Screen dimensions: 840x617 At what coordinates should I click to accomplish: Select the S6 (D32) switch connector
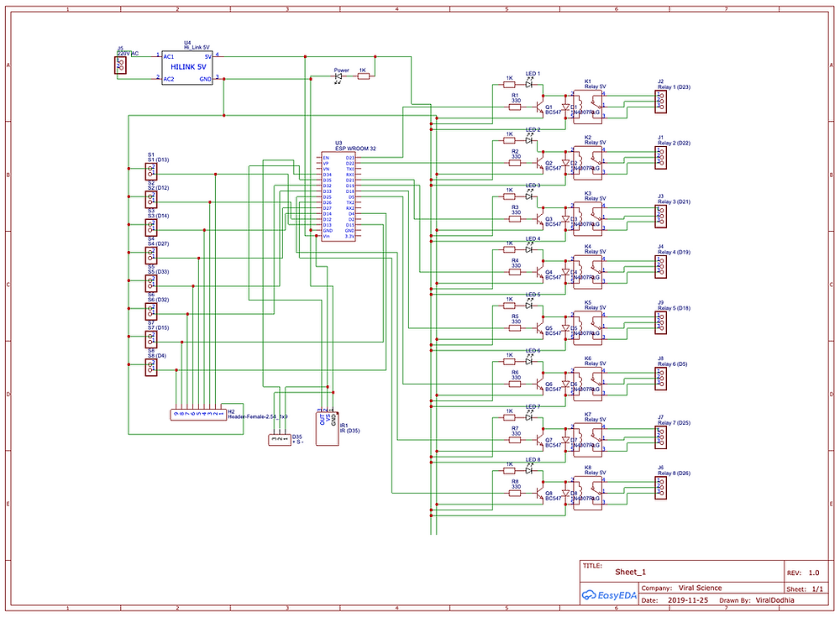click(151, 311)
